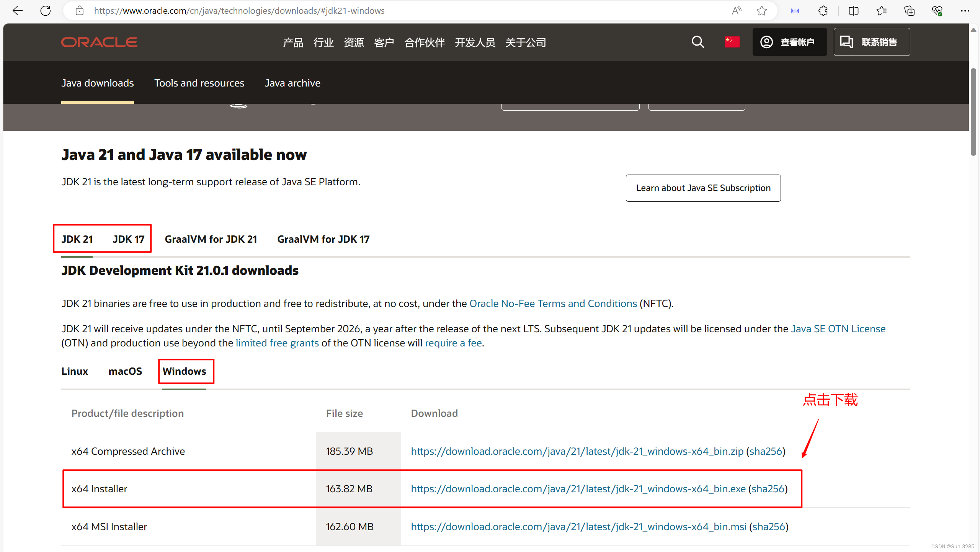
Task: Open the read aloud icon
Action: (x=737, y=11)
